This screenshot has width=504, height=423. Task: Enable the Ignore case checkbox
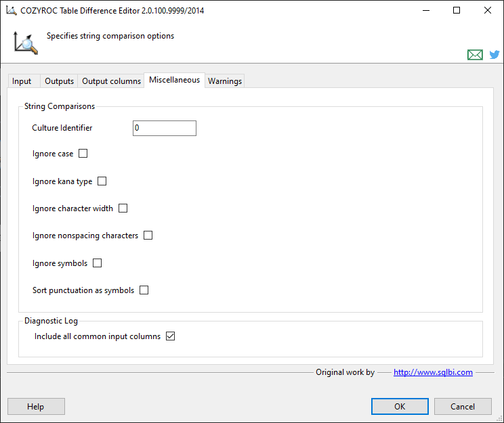83,154
